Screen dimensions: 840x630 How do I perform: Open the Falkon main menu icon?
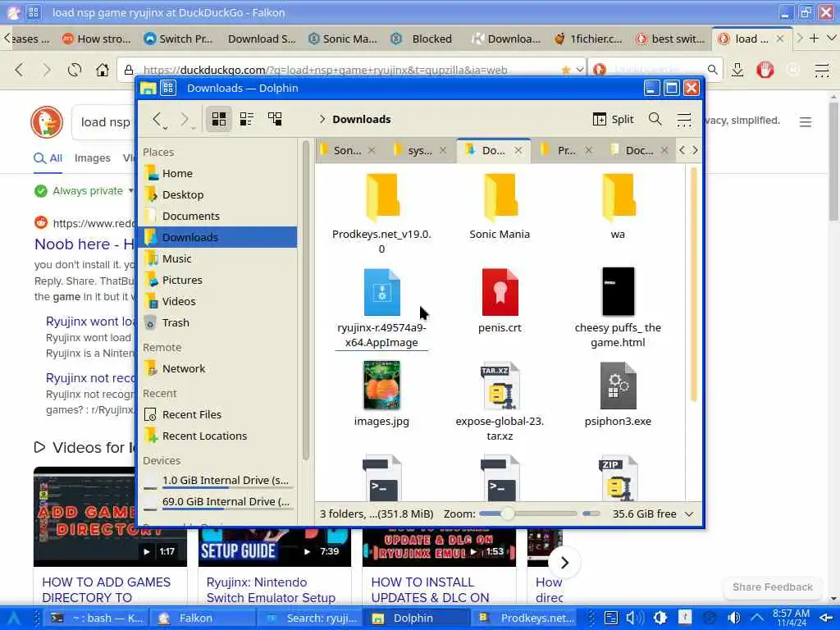822,70
